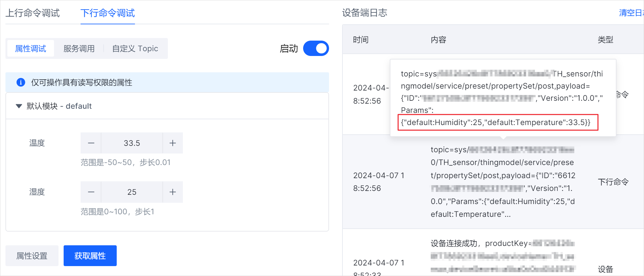This screenshot has height=276, width=644.
Task: Click the 温度 input field showing 33.5
Action: (132, 143)
